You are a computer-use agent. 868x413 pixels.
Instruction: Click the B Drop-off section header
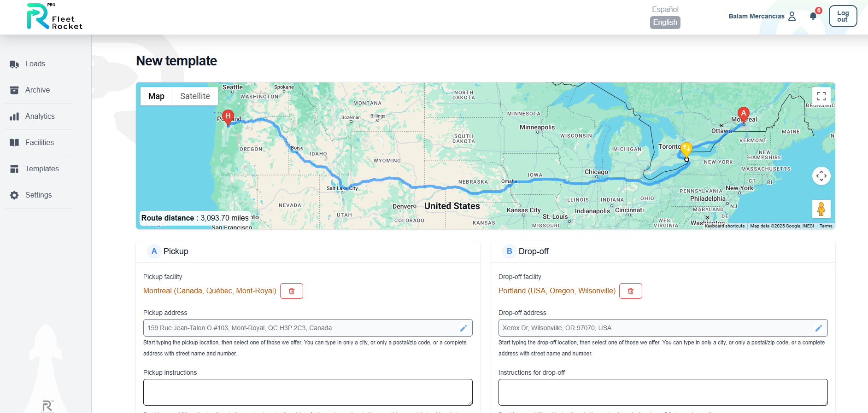(x=663, y=251)
